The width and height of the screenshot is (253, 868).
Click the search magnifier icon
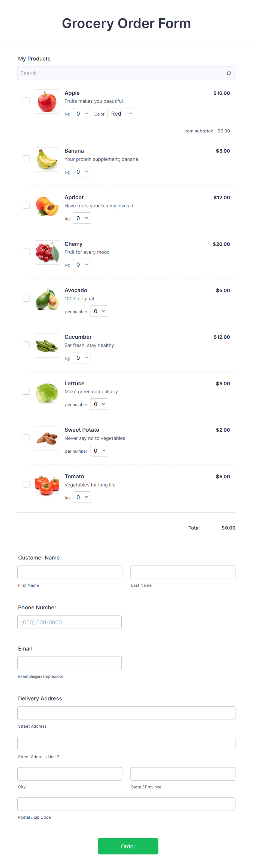(229, 73)
